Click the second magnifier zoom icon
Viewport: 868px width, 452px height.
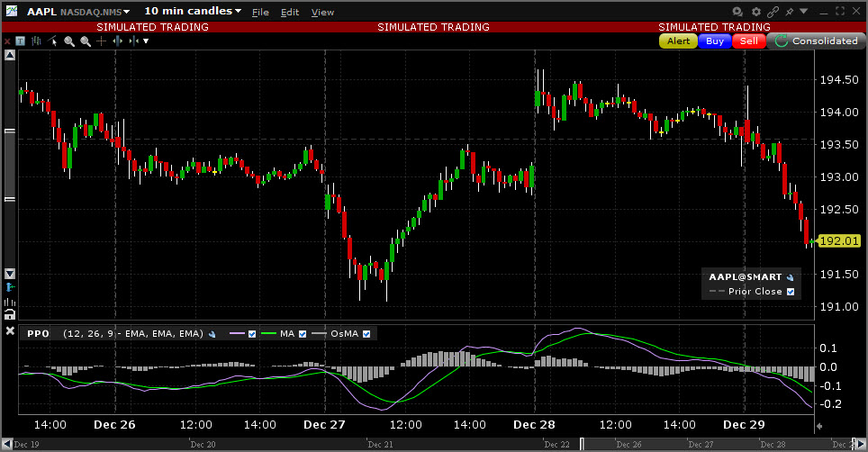pos(86,41)
